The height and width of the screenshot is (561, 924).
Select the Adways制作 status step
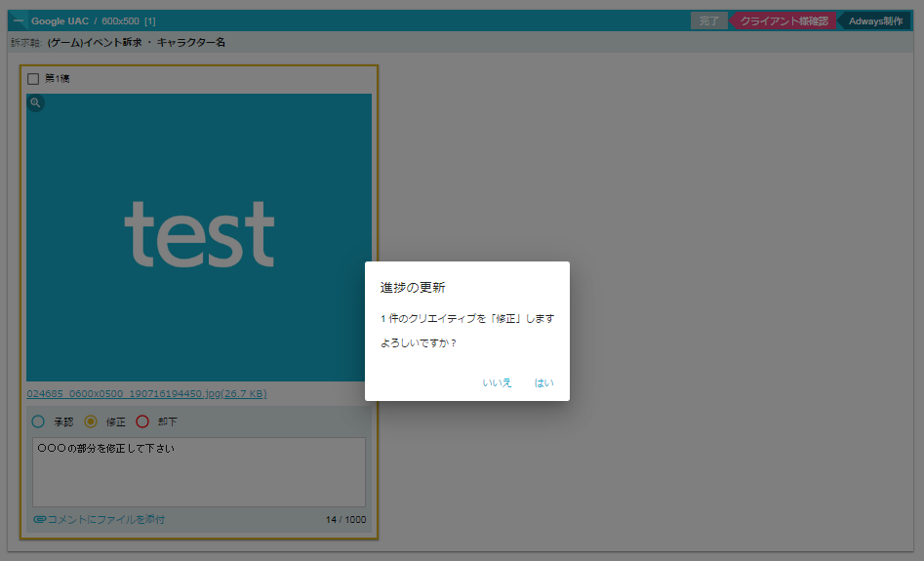[875, 20]
